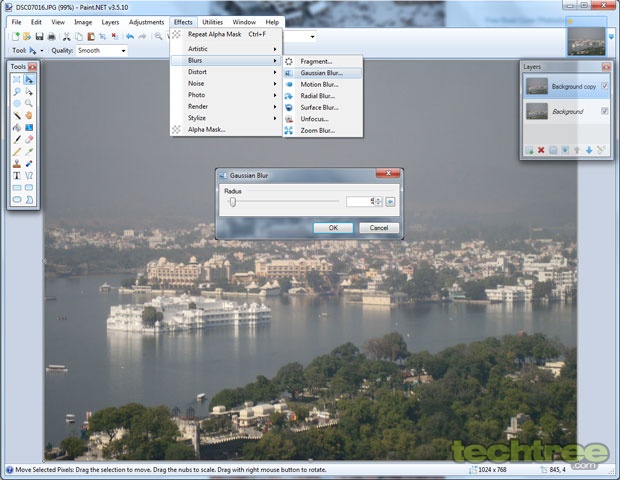Duplicate the layer in Layers panel
620x480 pixels.
tap(553, 150)
